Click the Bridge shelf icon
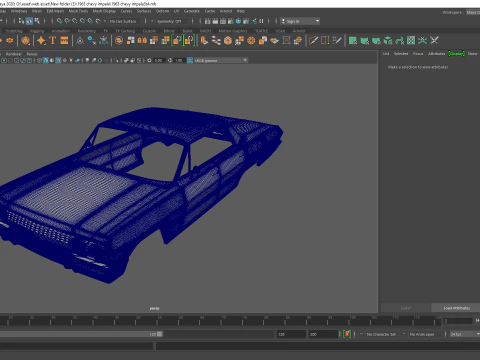 pyautogui.click(x=216, y=40)
